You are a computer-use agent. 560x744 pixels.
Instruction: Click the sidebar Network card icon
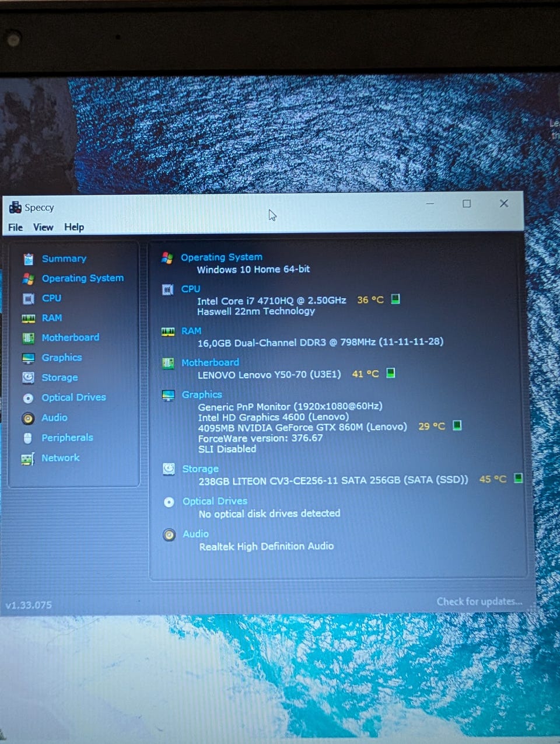tap(27, 459)
